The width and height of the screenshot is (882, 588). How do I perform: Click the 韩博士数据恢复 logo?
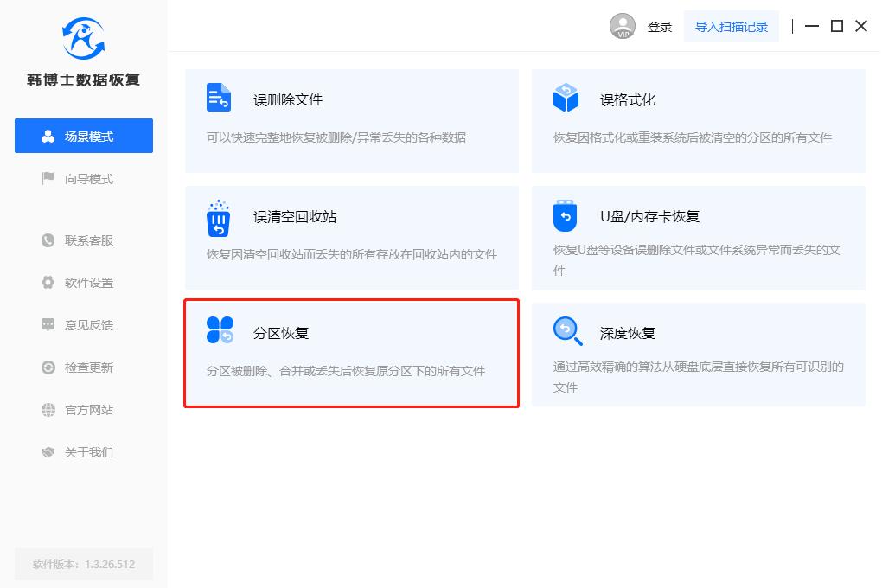click(x=82, y=48)
